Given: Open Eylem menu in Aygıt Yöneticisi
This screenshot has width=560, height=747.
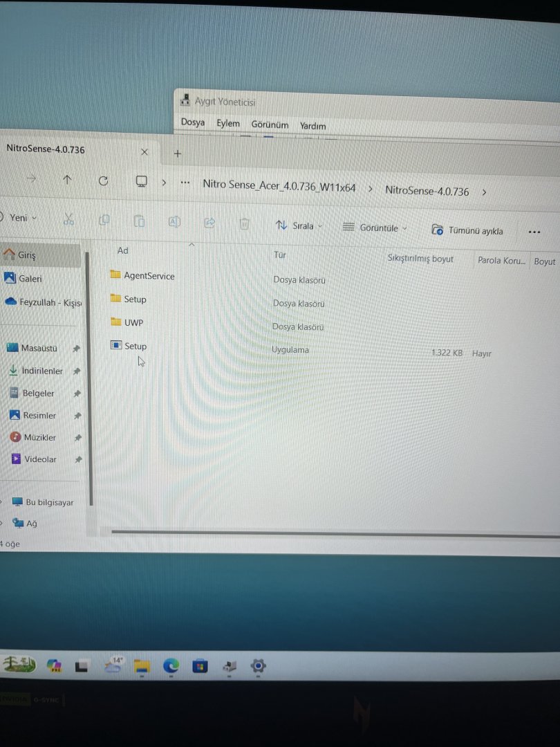Looking at the screenshot, I should click(228, 123).
